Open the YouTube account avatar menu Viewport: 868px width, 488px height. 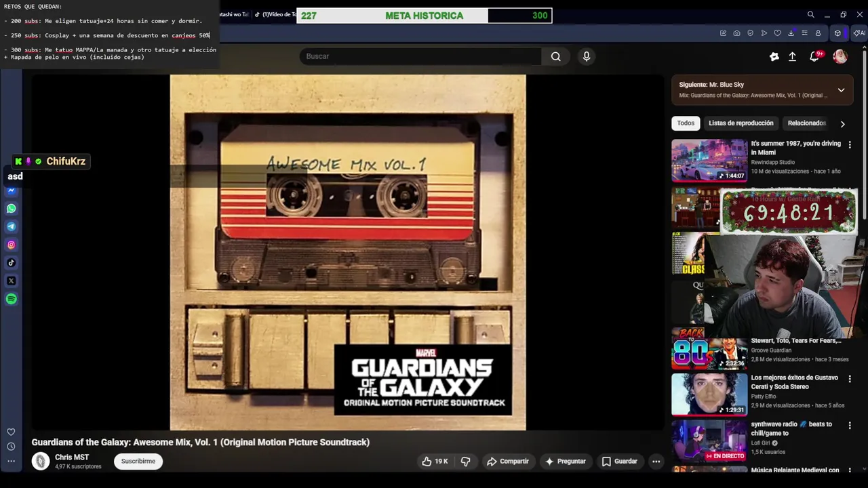click(x=840, y=57)
